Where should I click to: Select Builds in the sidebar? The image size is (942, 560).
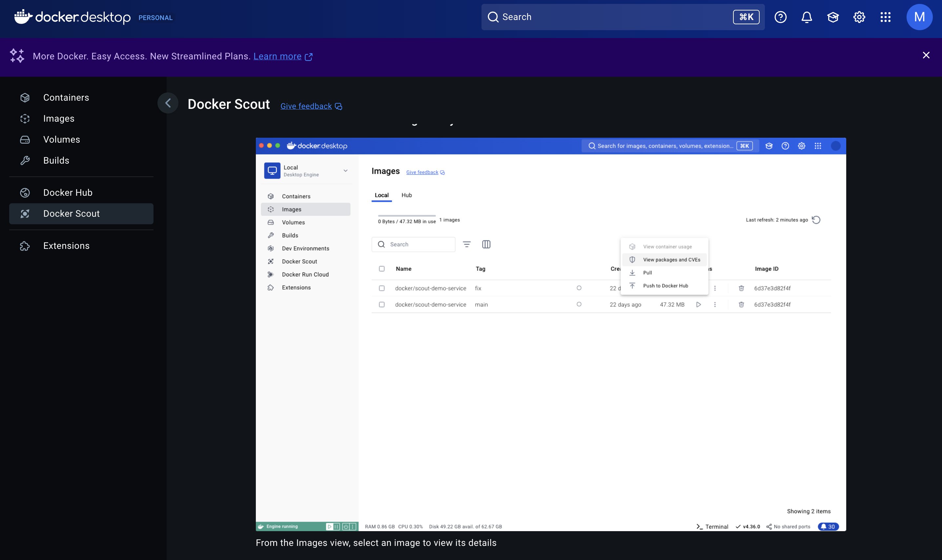(56, 160)
